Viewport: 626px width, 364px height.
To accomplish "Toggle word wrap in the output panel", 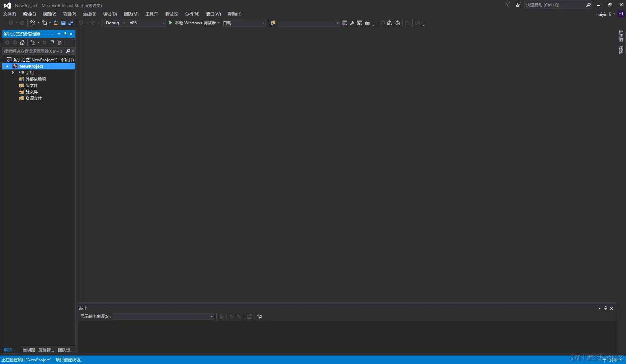I will [x=259, y=316].
